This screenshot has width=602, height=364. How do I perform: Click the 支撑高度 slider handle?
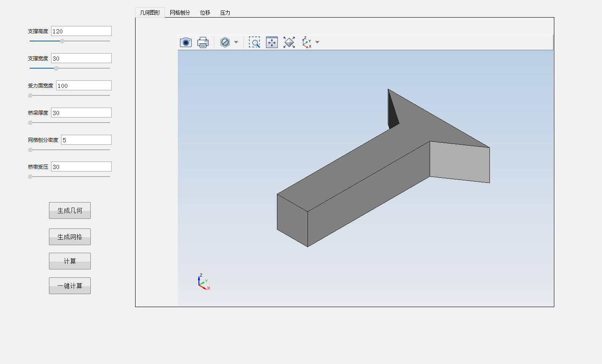(x=62, y=41)
